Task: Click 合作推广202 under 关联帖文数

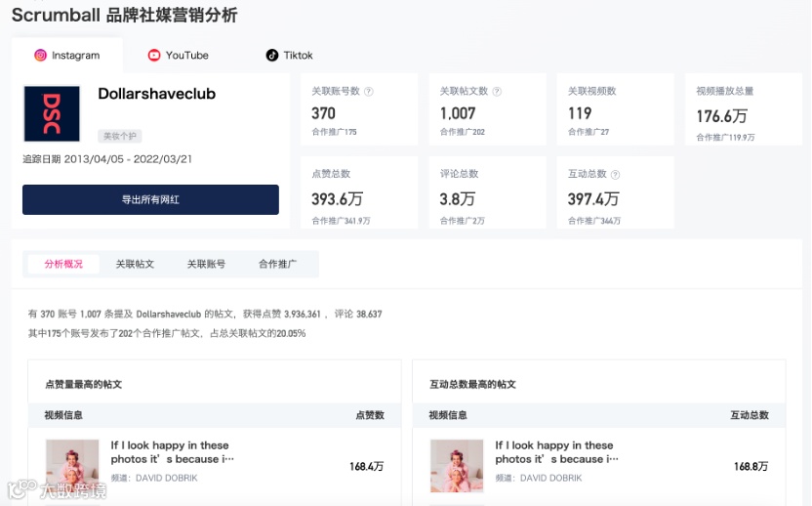Action: click(463, 132)
